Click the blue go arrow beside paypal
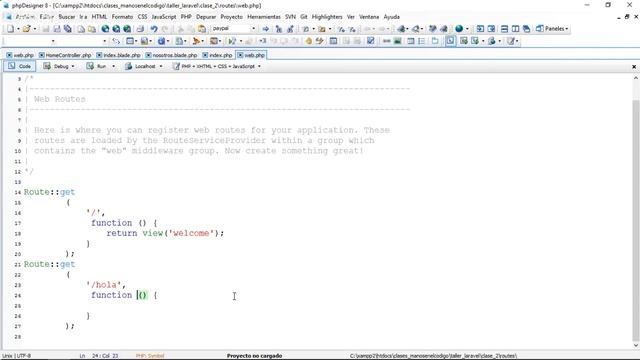Viewport: 640px width, 360px height. (266, 29)
